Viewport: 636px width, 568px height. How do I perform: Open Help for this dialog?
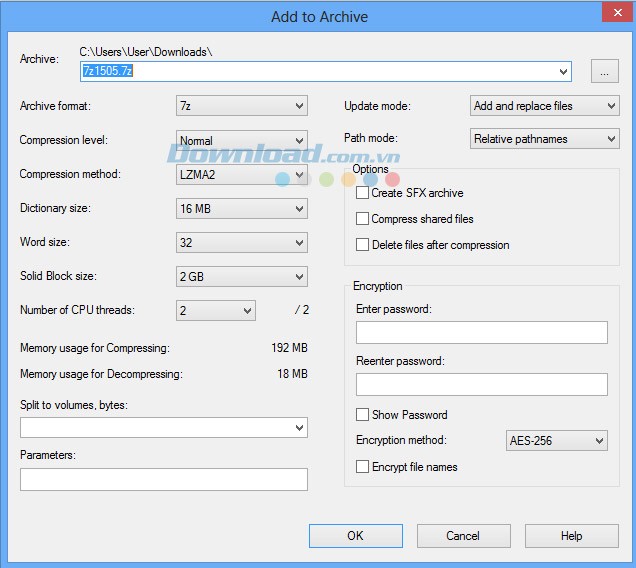coord(571,536)
